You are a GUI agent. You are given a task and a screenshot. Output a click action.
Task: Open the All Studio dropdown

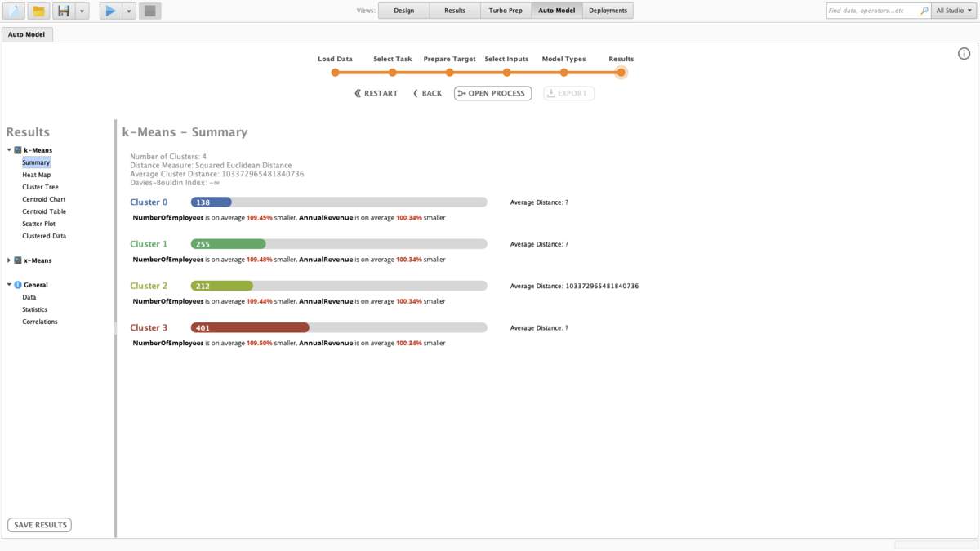[x=954, y=11]
